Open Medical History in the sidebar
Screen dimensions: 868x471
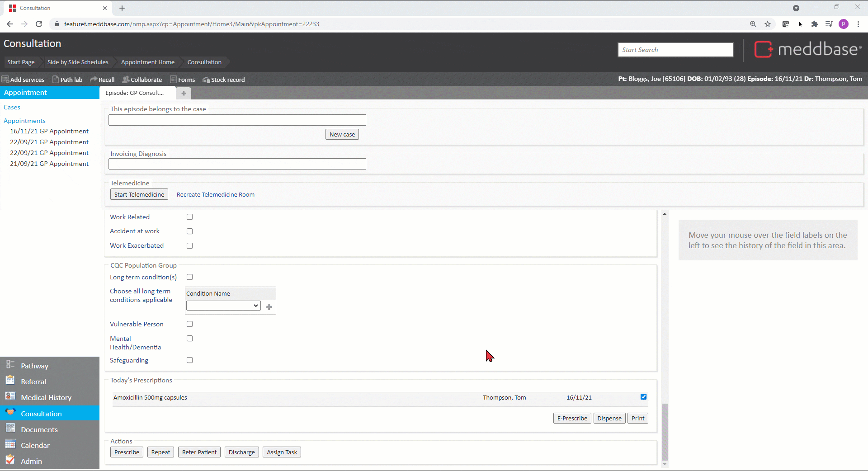[46, 398]
